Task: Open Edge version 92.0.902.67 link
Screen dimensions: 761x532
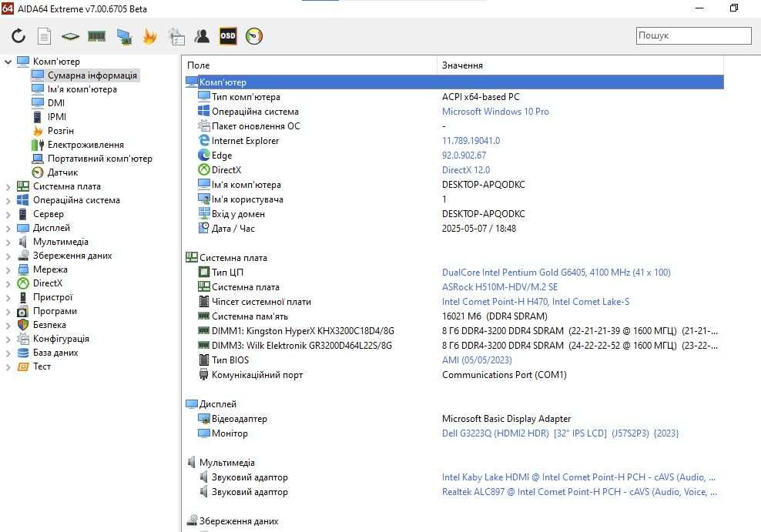Action: [x=464, y=156]
